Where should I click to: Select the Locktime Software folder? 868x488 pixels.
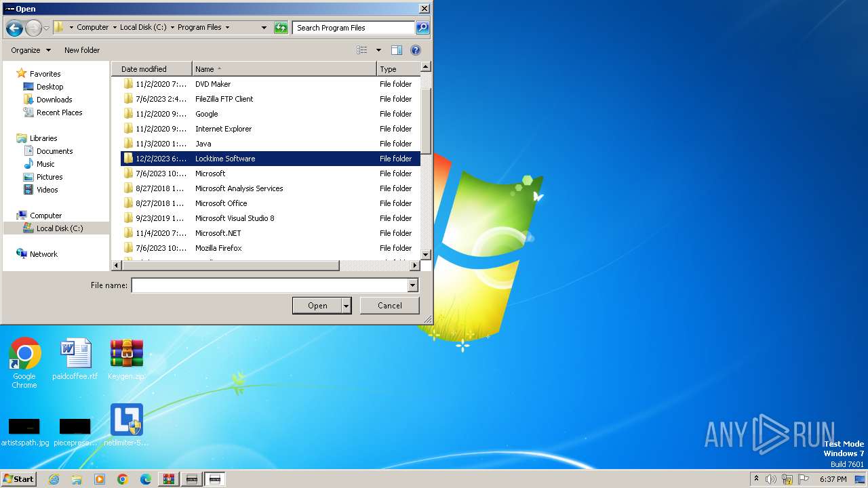tap(271, 159)
